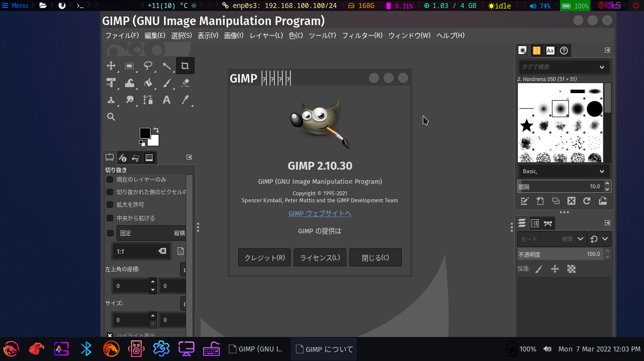This screenshot has height=361, width=644.
Task: Select the Text tool
Action: (167, 100)
